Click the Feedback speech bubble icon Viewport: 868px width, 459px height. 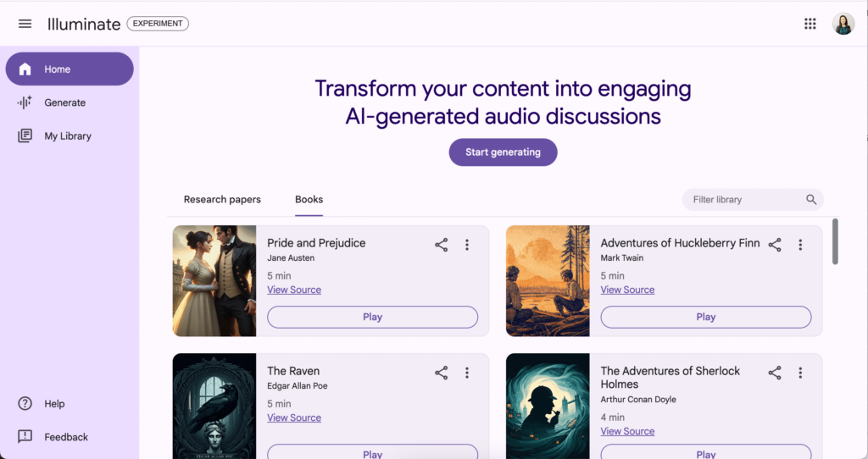click(25, 437)
